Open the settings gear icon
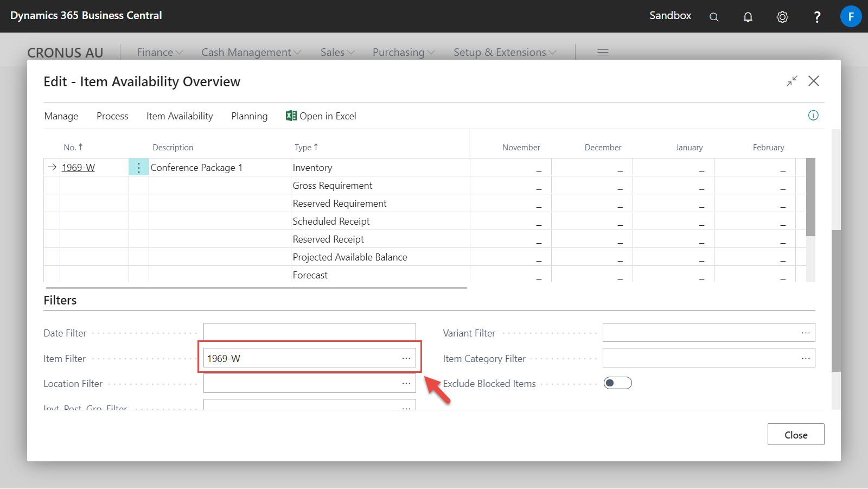This screenshot has height=489, width=868. (782, 17)
